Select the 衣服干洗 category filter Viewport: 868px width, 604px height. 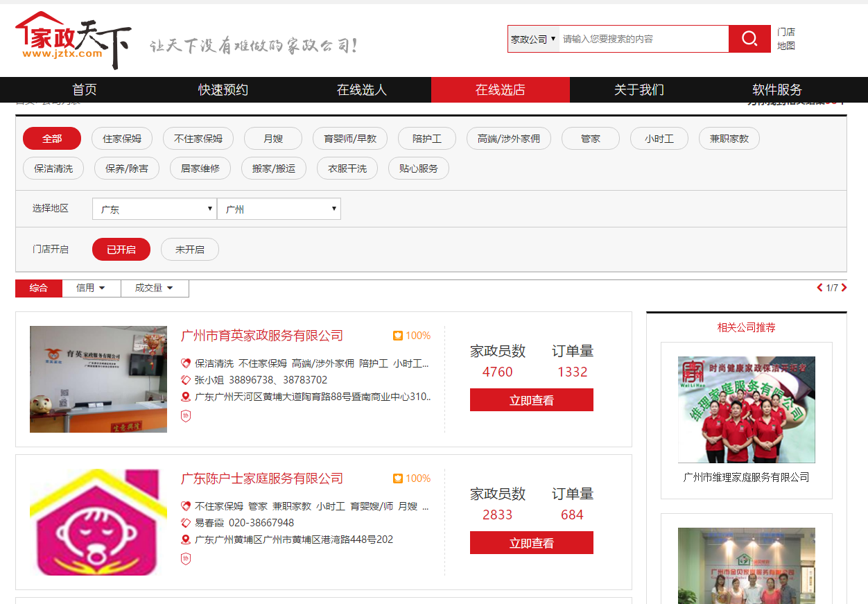click(347, 169)
